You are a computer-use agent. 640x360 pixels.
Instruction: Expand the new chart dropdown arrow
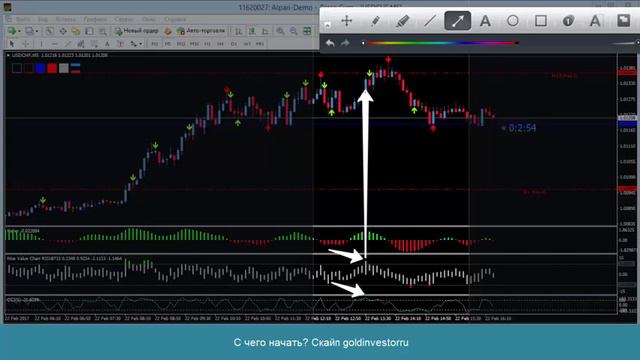pos(19,31)
